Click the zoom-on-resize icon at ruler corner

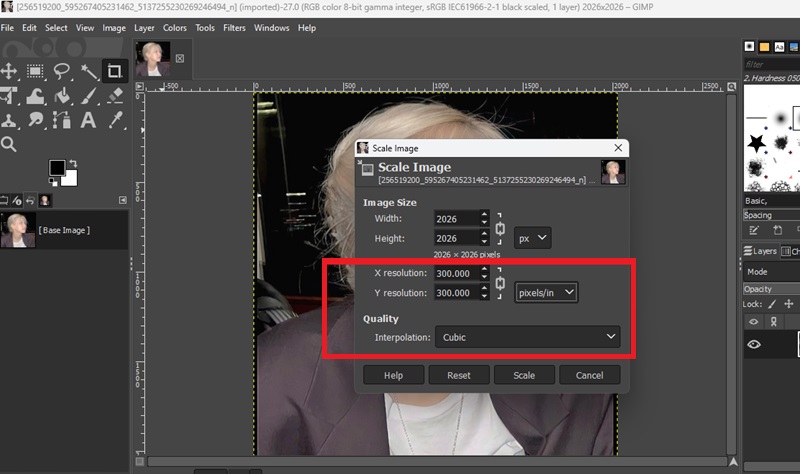point(732,87)
